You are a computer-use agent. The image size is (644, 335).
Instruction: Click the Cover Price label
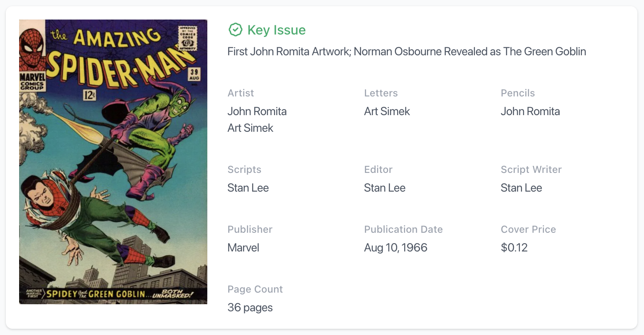(x=528, y=229)
